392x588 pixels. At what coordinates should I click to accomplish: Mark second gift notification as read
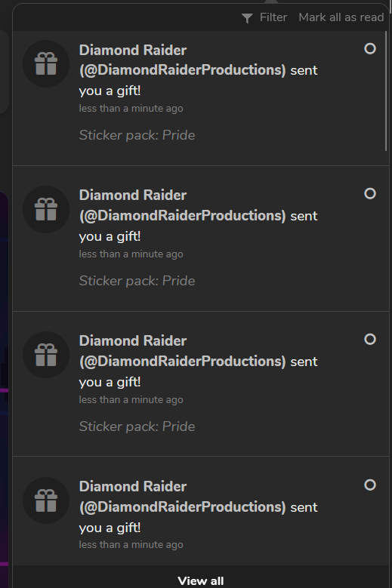(370, 193)
